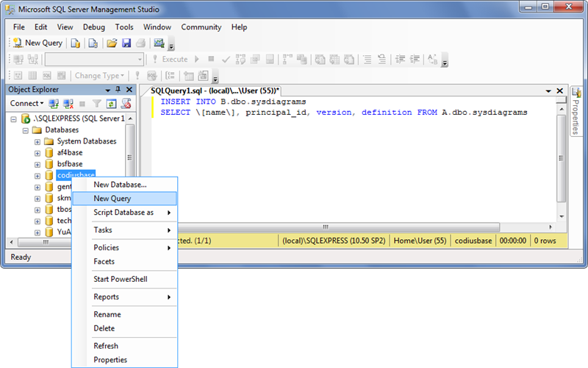Click the Refresh icon in Object Explorer toolbar
This screenshot has width=588, height=368.
111,104
